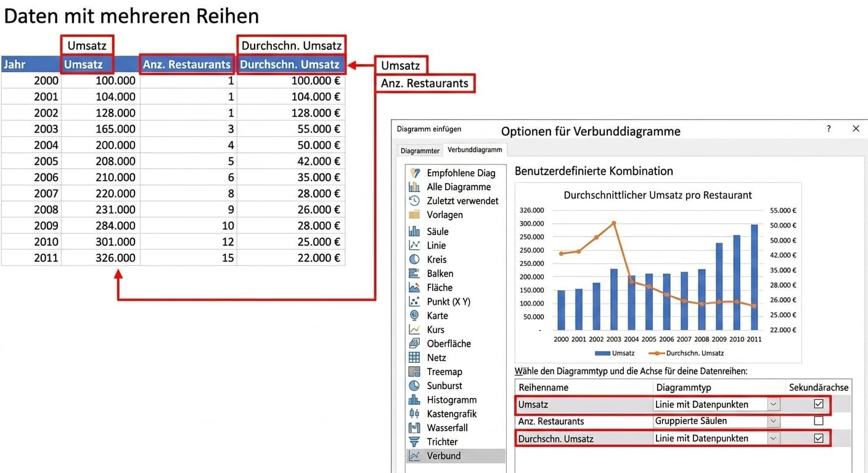Choose the Karte map chart icon

[x=414, y=315]
